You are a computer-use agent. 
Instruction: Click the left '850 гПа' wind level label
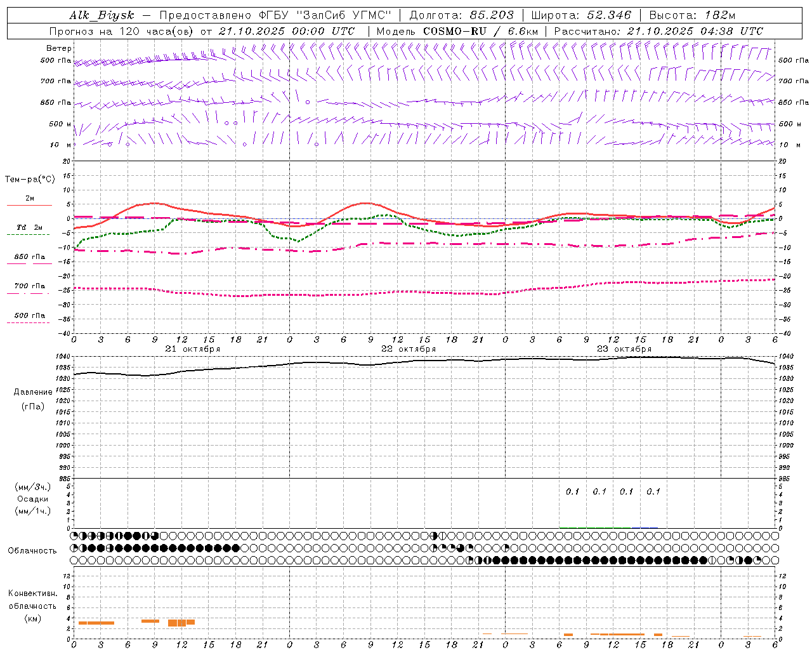(x=56, y=102)
